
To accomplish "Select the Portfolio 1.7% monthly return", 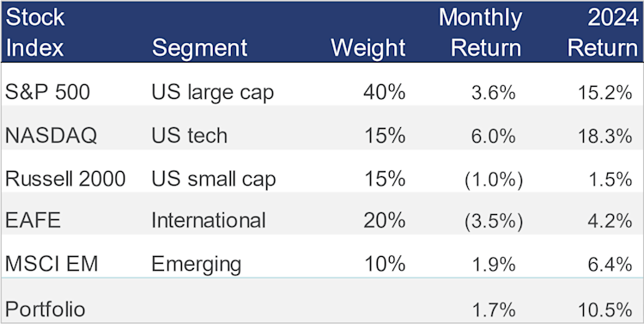I will [494, 309].
